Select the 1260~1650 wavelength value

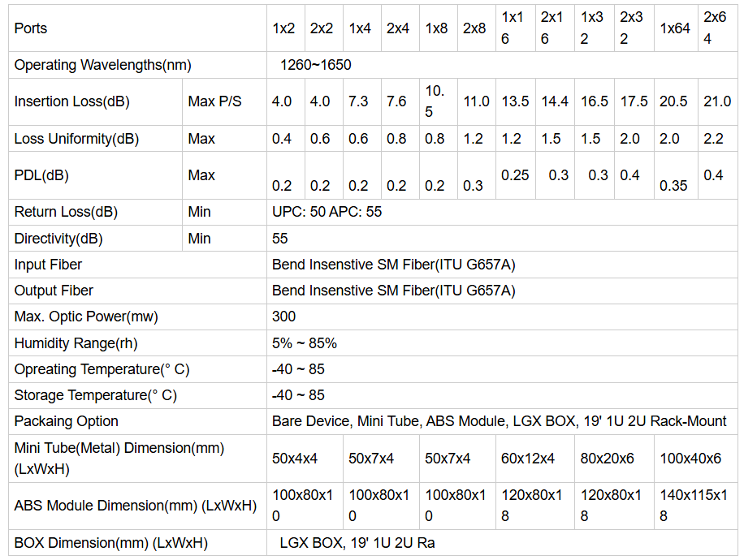click(316, 65)
